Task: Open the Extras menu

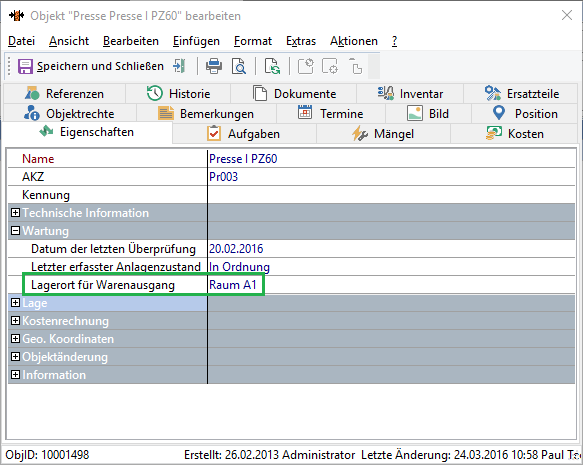Action: pyautogui.click(x=301, y=41)
